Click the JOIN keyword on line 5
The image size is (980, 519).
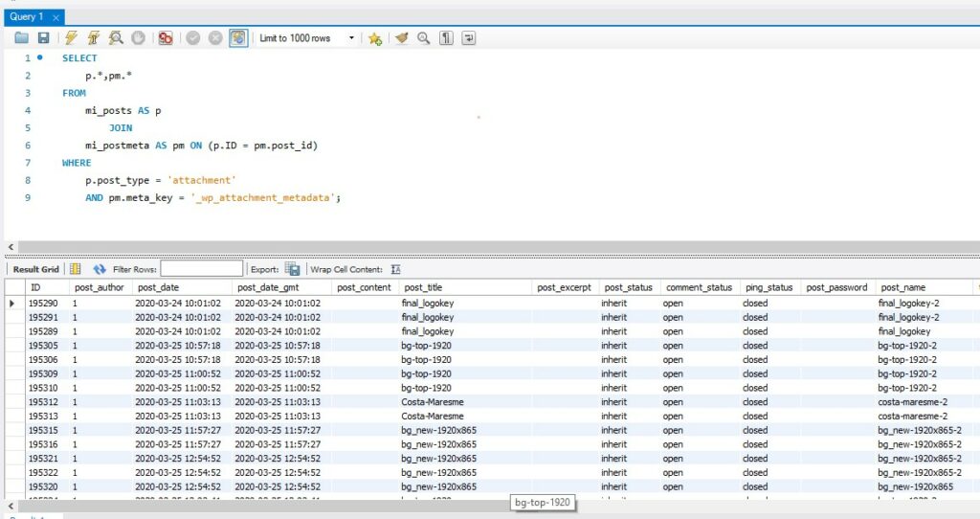pyautogui.click(x=121, y=128)
